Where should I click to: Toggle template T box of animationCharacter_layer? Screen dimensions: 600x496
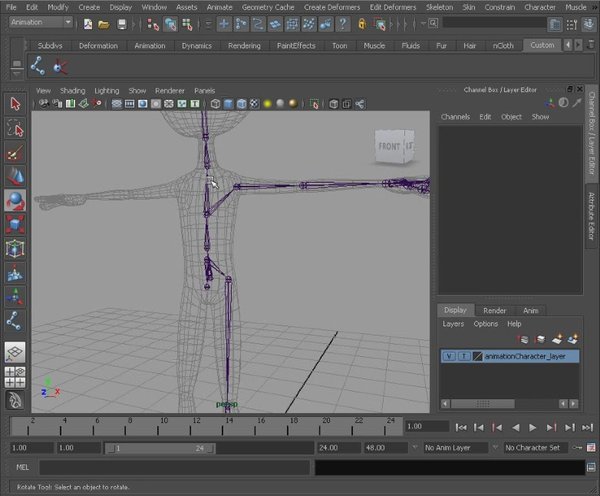pyautogui.click(x=464, y=356)
